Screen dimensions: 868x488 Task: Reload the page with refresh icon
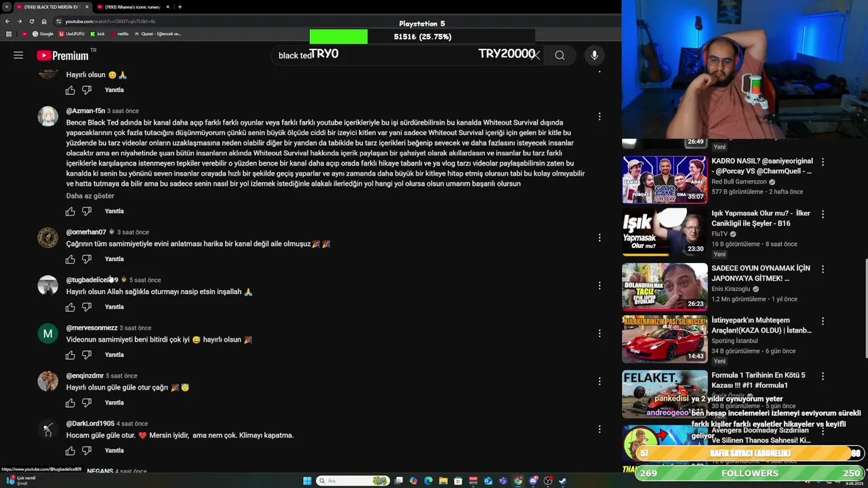coord(31,21)
